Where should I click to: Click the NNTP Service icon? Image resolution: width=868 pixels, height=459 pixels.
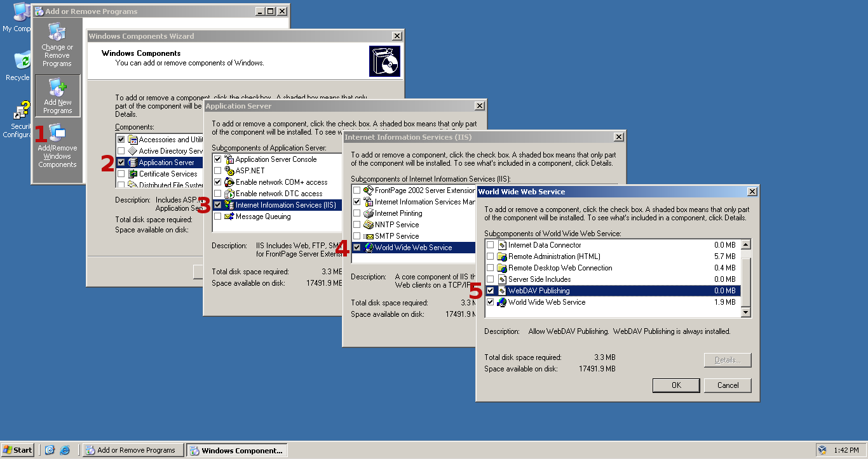click(369, 225)
